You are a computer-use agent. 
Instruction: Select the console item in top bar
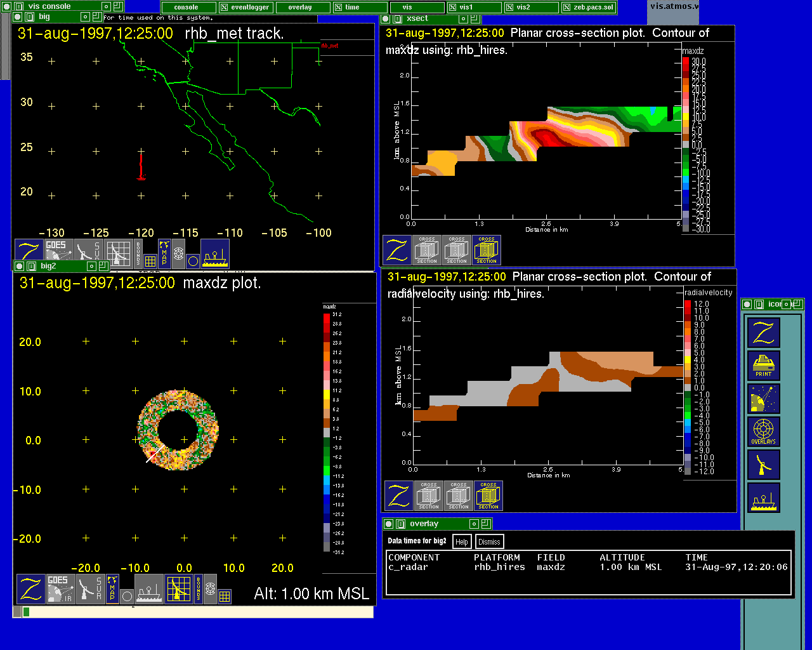[x=186, y=8]
